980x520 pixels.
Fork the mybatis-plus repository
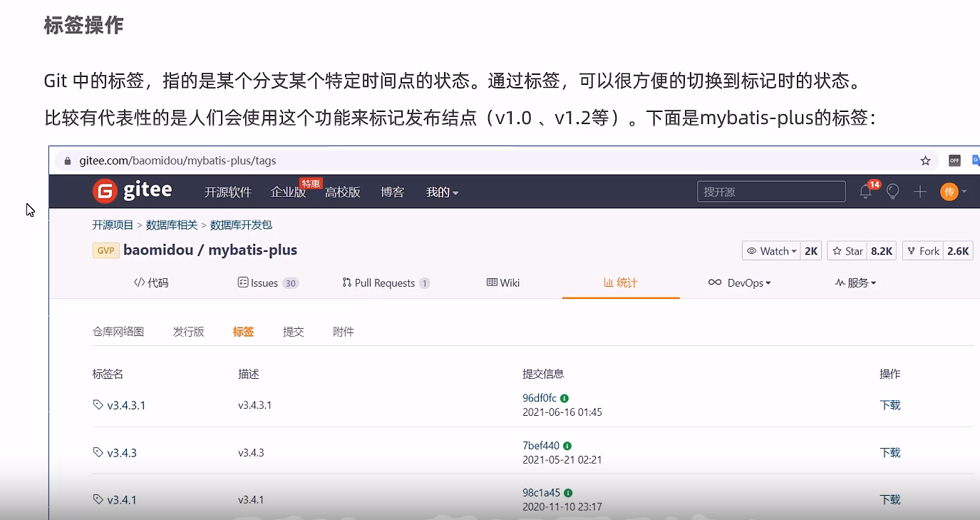(x=923, y=251)
